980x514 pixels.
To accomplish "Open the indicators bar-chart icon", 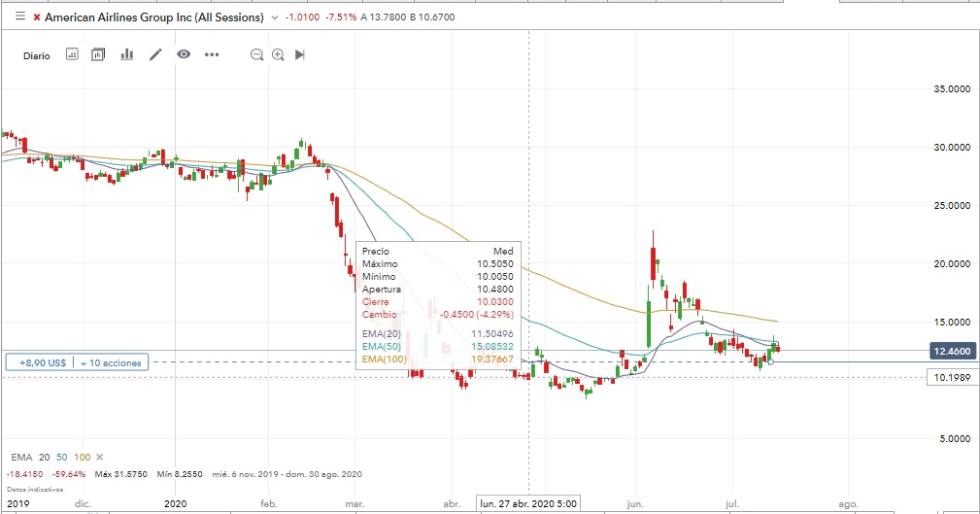I will [x=127, y=54].
